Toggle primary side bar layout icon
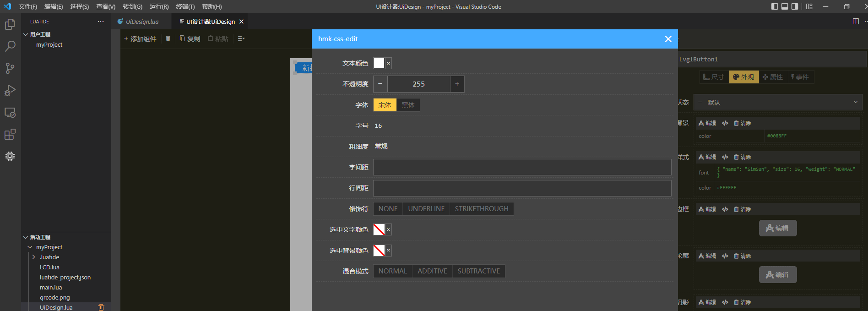Screen dimensions: 868x311 pos(774,6)
